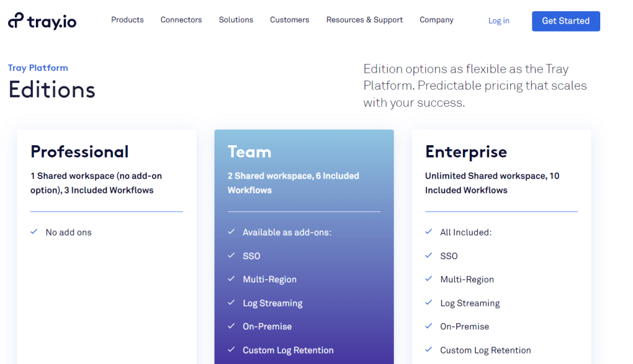
Task: Open the Solutions menu
Action: [x=236, y=20]
